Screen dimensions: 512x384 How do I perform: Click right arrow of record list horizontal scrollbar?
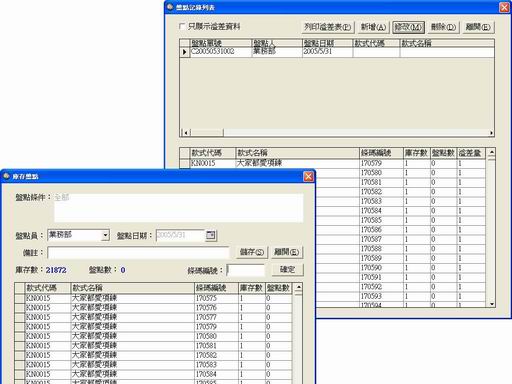coord(491,133)
